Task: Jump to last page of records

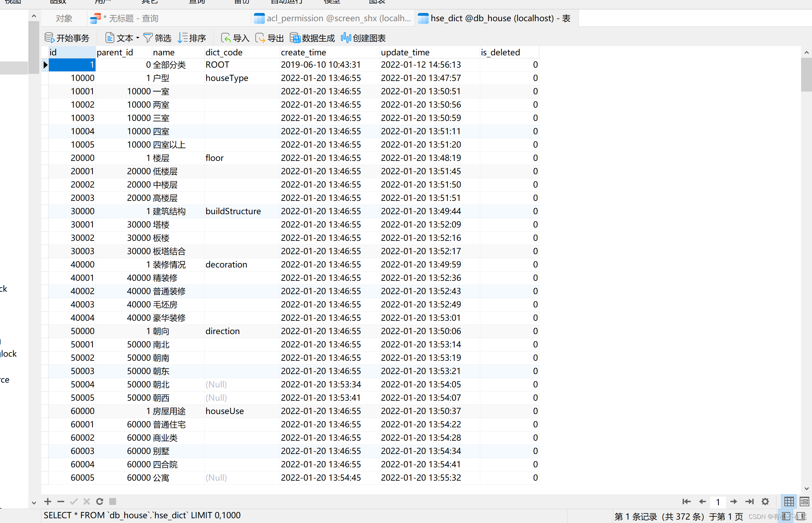Action: point(750,501)
